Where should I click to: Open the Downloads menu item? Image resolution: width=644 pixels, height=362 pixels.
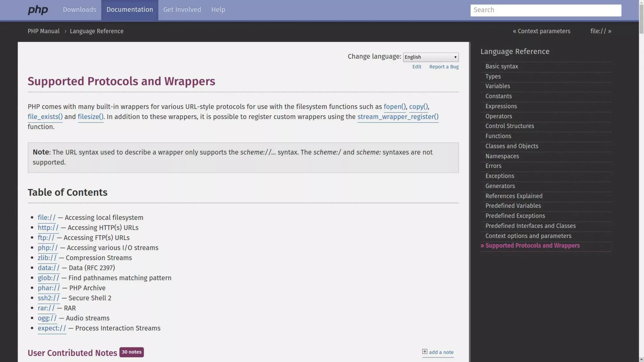tap(80, 10)
